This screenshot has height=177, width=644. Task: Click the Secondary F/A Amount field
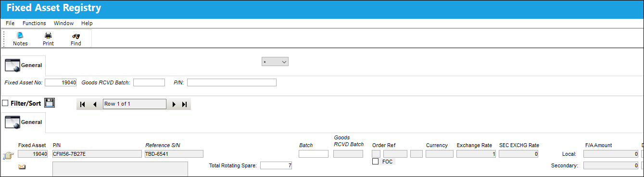611,165
